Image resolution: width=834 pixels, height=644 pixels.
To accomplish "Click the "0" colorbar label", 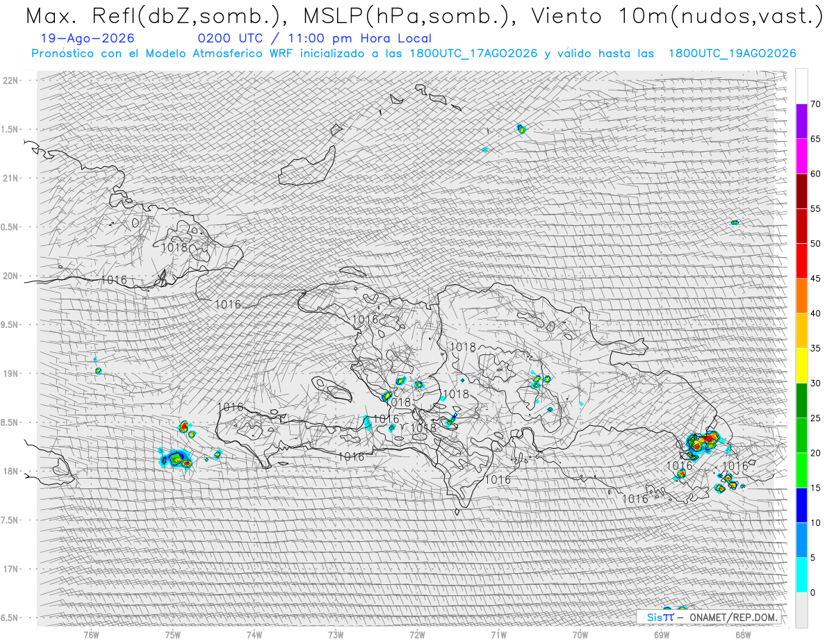I will point(812,592).
